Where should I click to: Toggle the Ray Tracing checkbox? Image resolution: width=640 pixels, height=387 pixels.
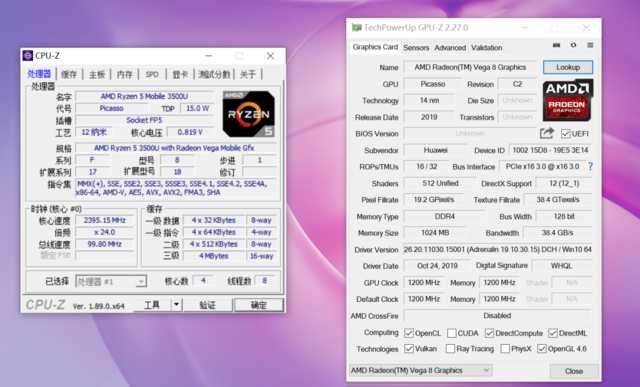[x=450, y=349]
